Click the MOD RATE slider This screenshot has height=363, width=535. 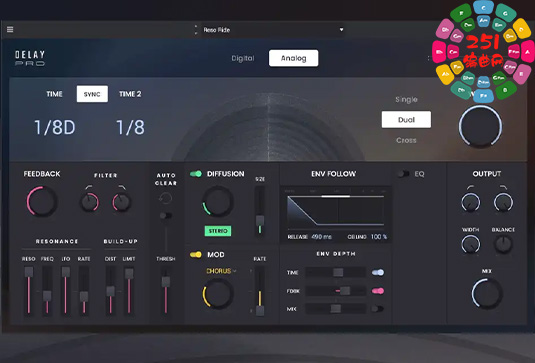pyautogui.click(x=260, y=291)
